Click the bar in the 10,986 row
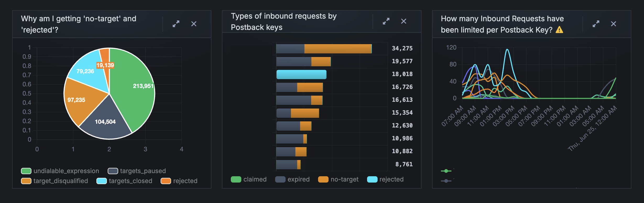 pyautogui.click(x=292, y=139)
